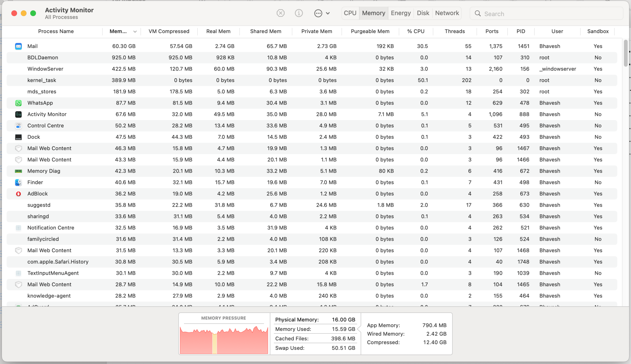
Task: Click the Dock process icon
Action: (19, 137)
